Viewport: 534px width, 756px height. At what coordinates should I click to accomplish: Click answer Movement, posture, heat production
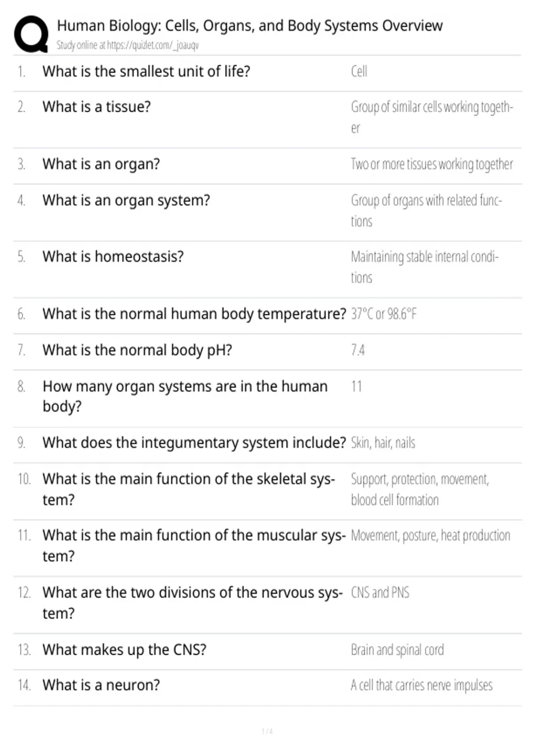[430, 535]
